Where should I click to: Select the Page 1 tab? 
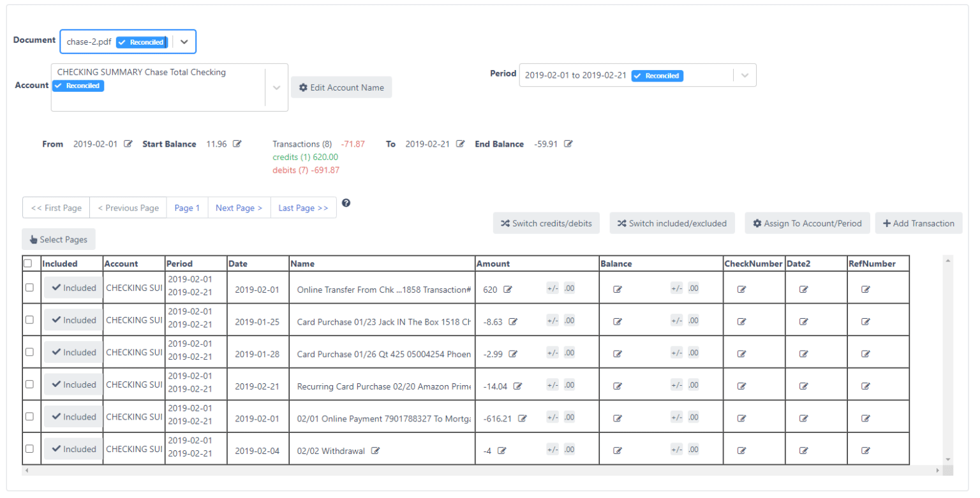tap(188, 207)
